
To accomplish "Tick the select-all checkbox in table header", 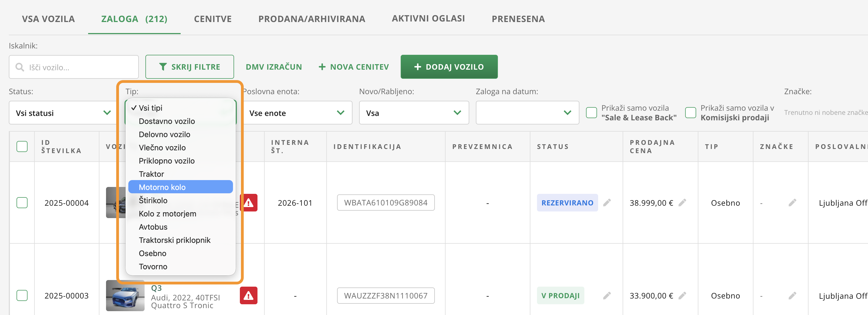I will (22, 146).
